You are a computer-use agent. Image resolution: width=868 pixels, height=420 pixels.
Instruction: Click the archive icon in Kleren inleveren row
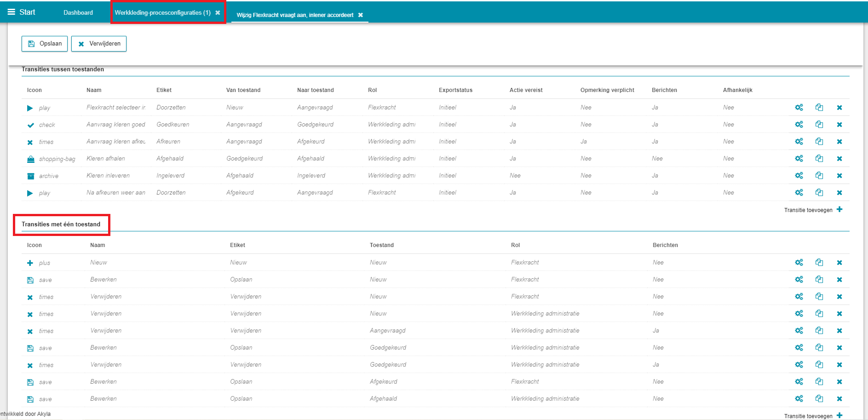point(30,176)
